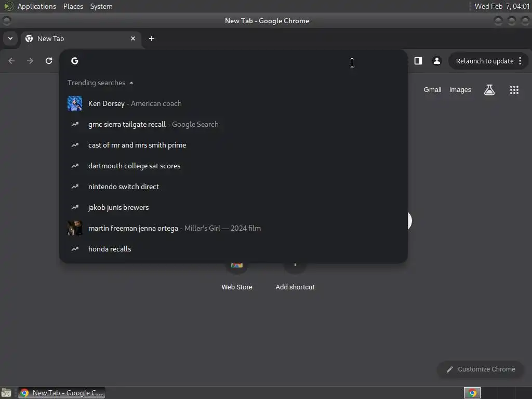The width and height of the screenshot is (532, 399).
Task: Open a new tab with plus button
Action: click(x=152, y=38)
